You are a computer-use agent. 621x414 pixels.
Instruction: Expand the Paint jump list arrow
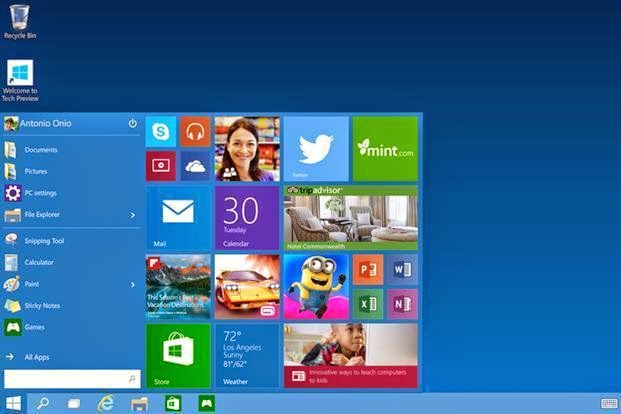[x=133, y=284]
